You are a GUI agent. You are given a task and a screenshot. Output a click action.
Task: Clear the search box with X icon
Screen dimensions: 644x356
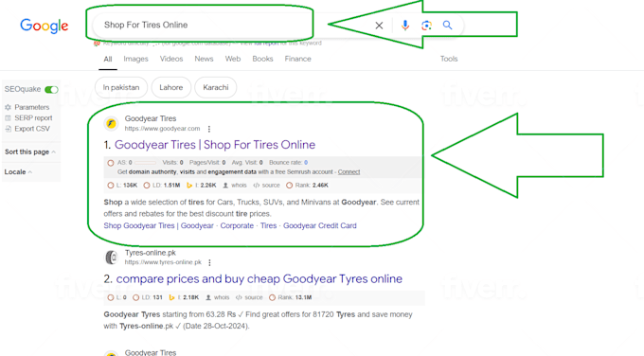click(379, 26)
